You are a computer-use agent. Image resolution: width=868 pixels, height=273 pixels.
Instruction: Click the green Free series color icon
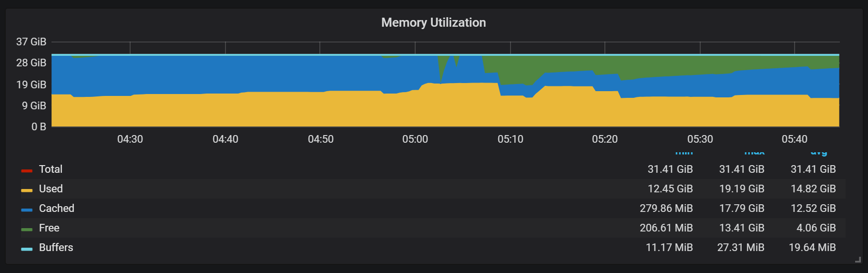(27, 229)
